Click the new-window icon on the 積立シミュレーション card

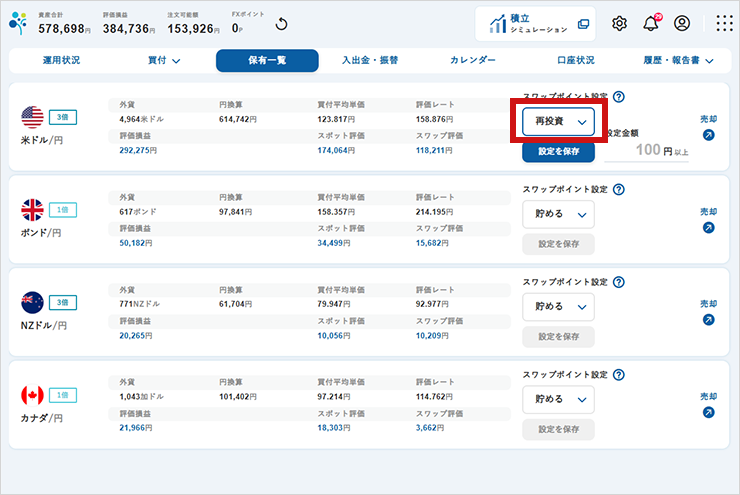pyautogui.click(x=583, y=24)
